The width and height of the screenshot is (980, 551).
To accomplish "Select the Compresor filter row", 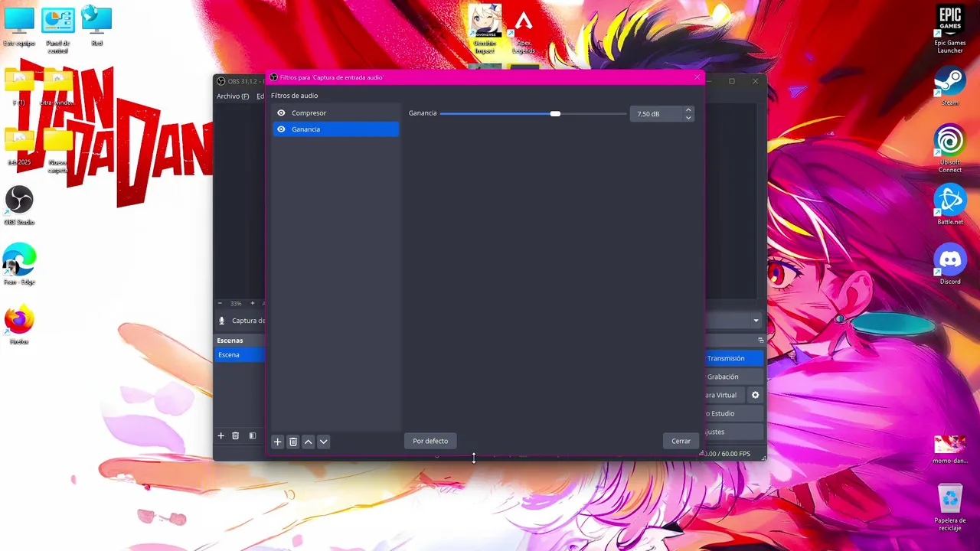I will [336, 113].
